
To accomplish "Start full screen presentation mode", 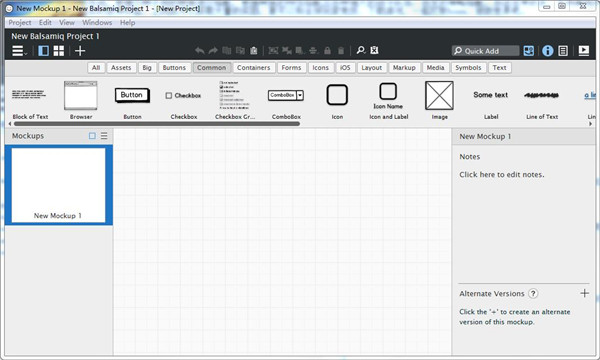I will (x=584, y=50).
